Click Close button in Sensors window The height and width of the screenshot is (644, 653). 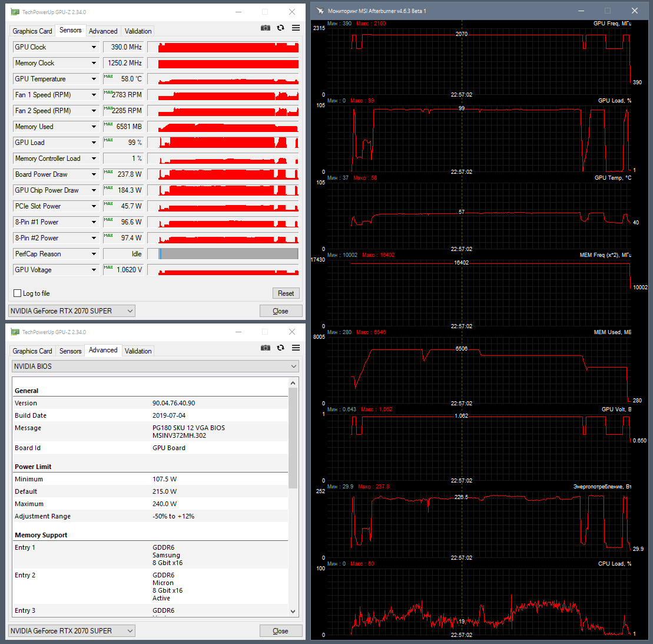pyautogui.click(x=281, y=311)
